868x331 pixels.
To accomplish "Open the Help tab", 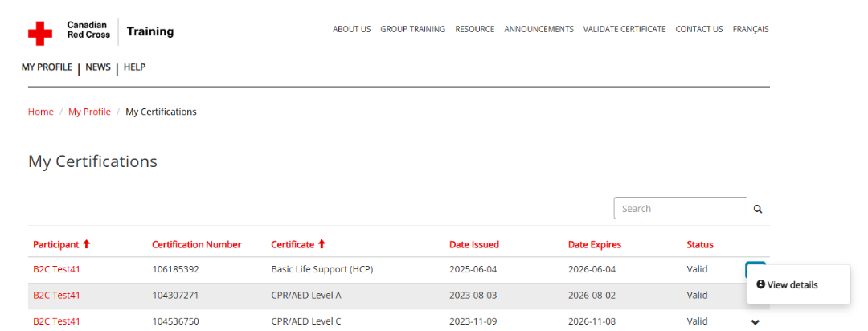I will (134, 67).
